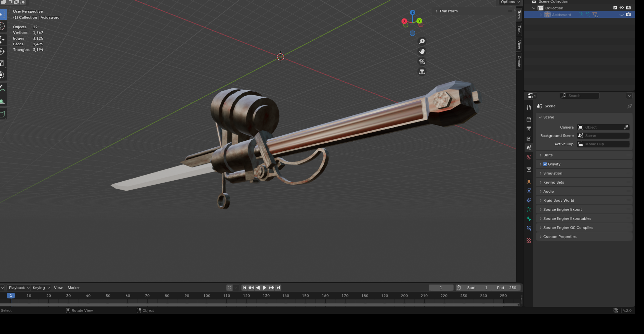Viewport: 644px width, 334px height.
Task: Expand the Units panel
Action: point(548,155)
